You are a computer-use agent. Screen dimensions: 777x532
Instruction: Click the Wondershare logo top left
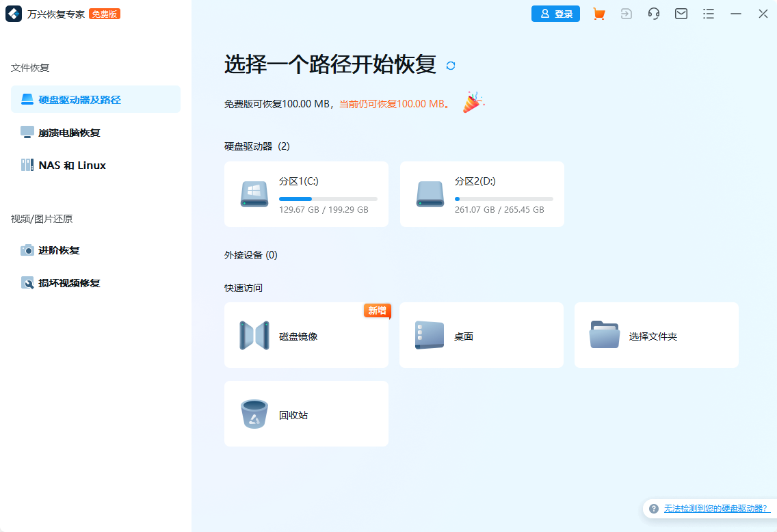14,14
